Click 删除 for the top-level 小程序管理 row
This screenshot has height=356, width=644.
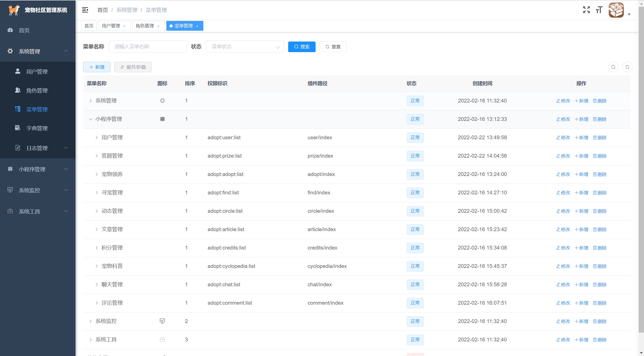click(600, 119)
